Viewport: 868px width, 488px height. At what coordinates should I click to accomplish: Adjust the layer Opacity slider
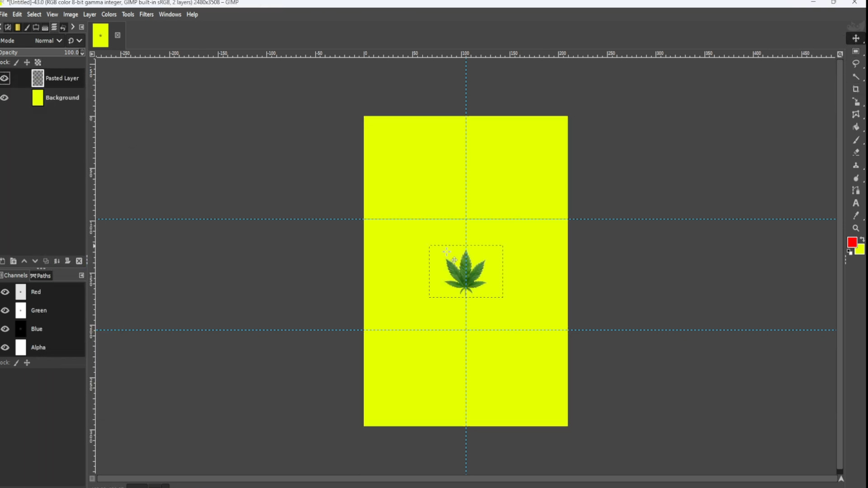pyautogui.click(x=39, y=52)
